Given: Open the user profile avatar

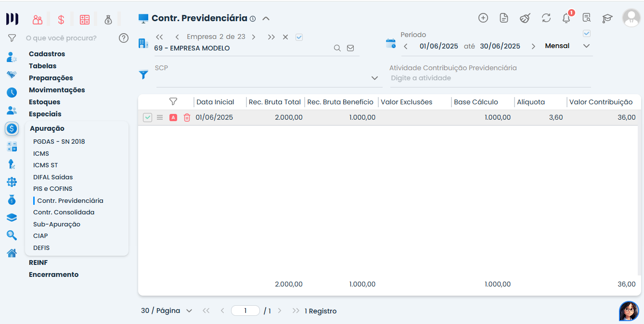Looking at the screenshot, I should (631, 18).
